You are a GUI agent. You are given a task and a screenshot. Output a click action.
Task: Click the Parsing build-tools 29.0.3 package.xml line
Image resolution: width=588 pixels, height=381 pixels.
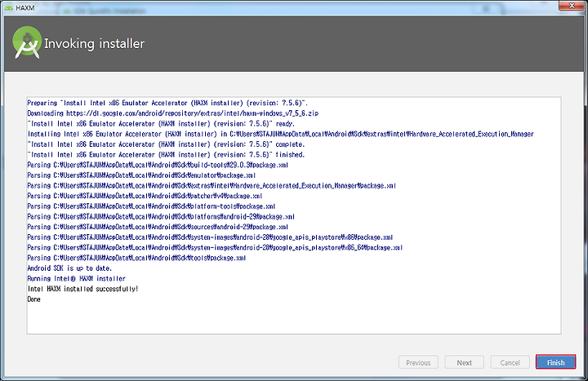158,165
